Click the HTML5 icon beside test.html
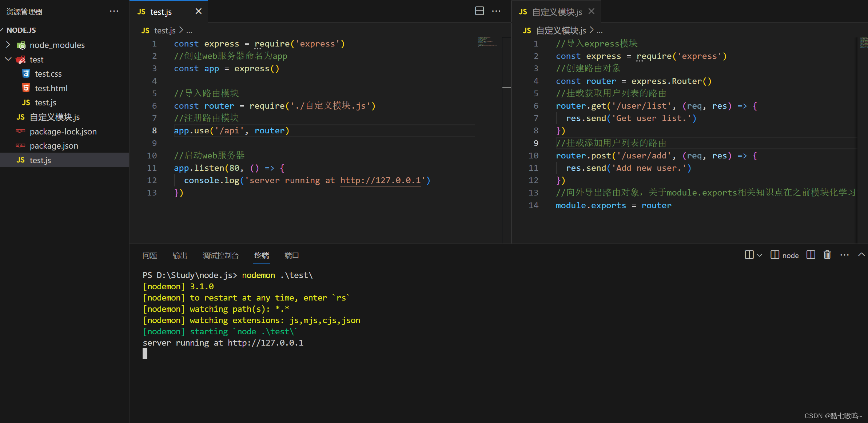The height and width of the screenshot is (423, 868). (x=26, y=88)
